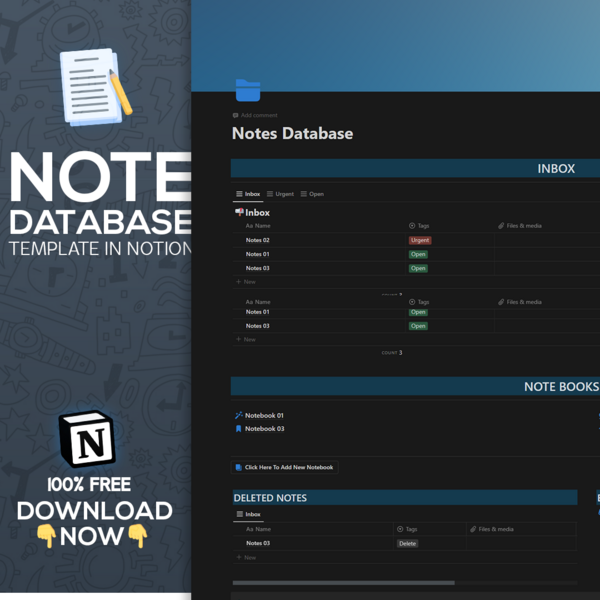Viewport: 600px width, 600px height.
Task: Click Tags header in Deleted Notes table
Action: coord(407,529)
